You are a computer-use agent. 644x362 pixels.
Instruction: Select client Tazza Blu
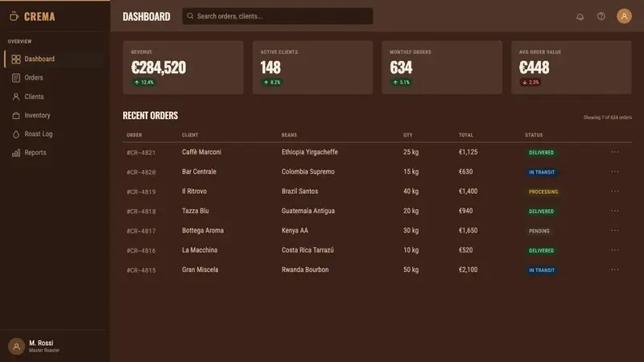196,211
